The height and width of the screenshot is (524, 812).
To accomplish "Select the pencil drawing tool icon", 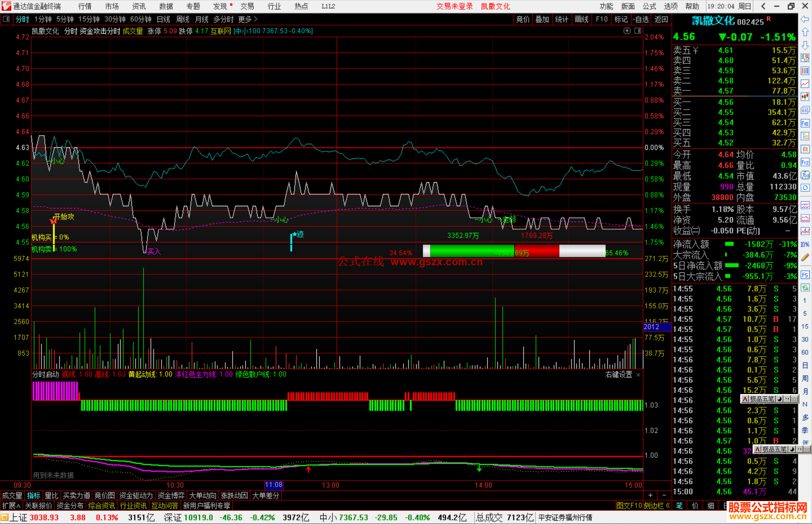I will (x=805, y=257).
